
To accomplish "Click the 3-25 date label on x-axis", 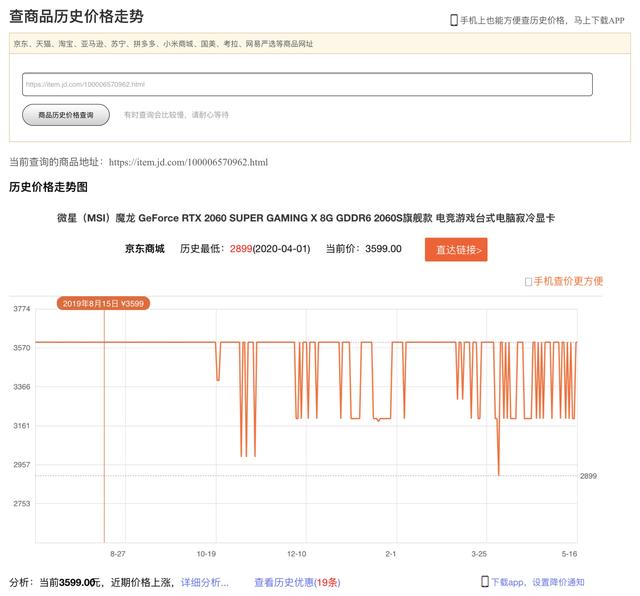I will (x=479, y=554).
